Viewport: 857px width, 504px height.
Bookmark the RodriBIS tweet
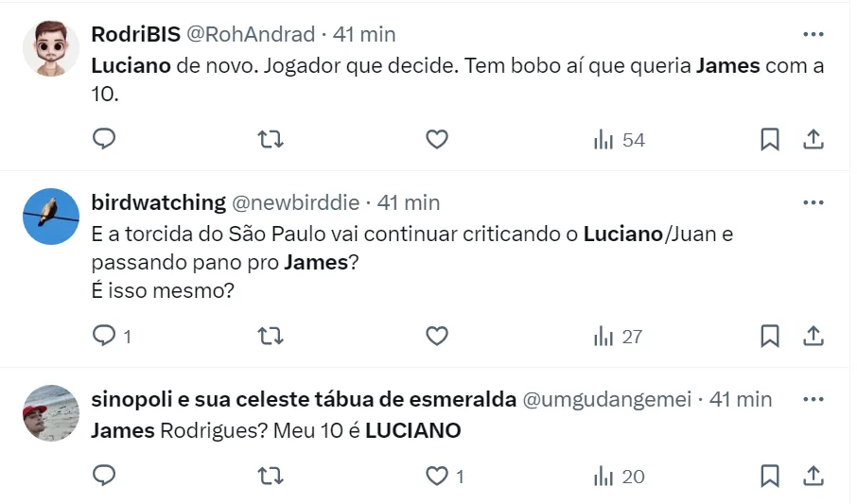[770, 140]
